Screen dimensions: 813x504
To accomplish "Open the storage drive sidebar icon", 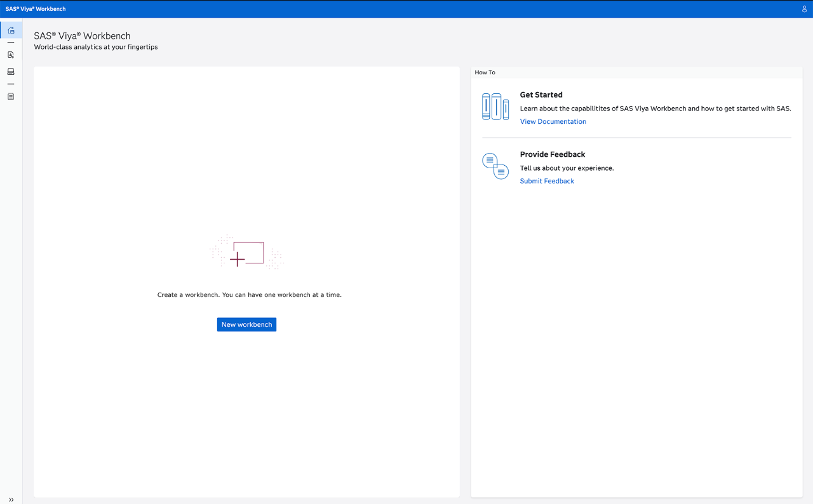I will tap(11, 72).
